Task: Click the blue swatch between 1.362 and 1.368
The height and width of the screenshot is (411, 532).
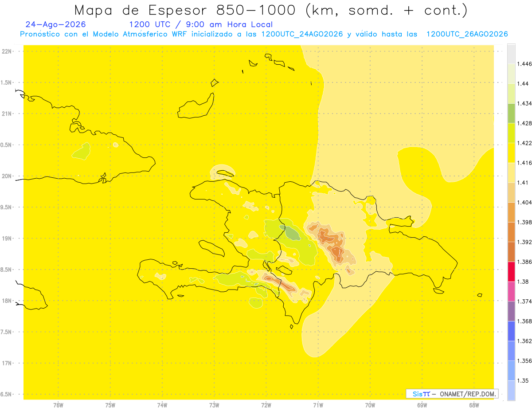Action: point(511,331)
